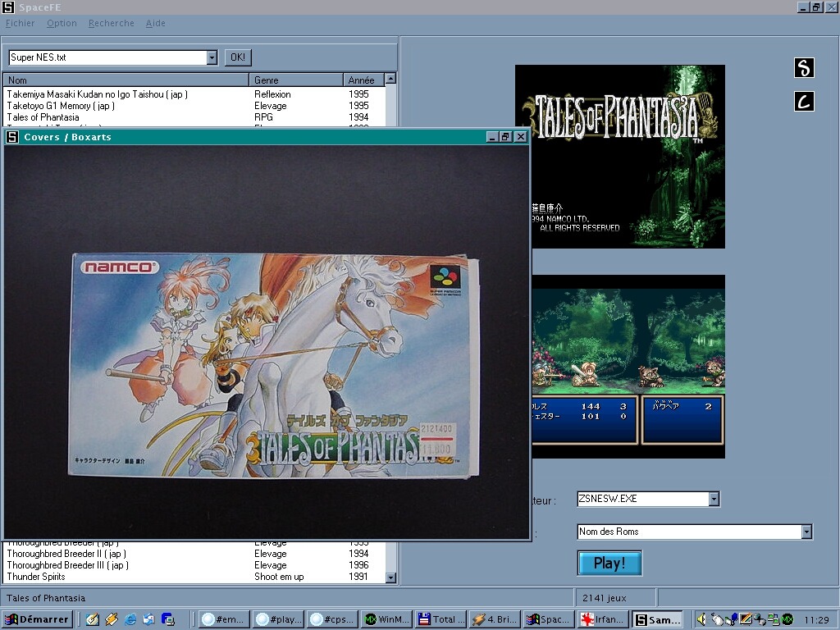This screenshot has height=630, width=840.
Task: Sort list by Nom column header
Action: (126, 80)
